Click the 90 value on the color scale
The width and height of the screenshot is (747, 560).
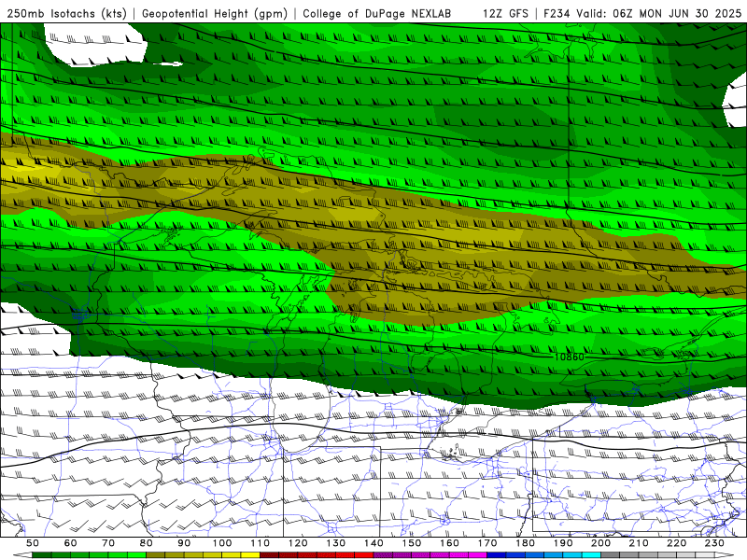coord(184,543)
